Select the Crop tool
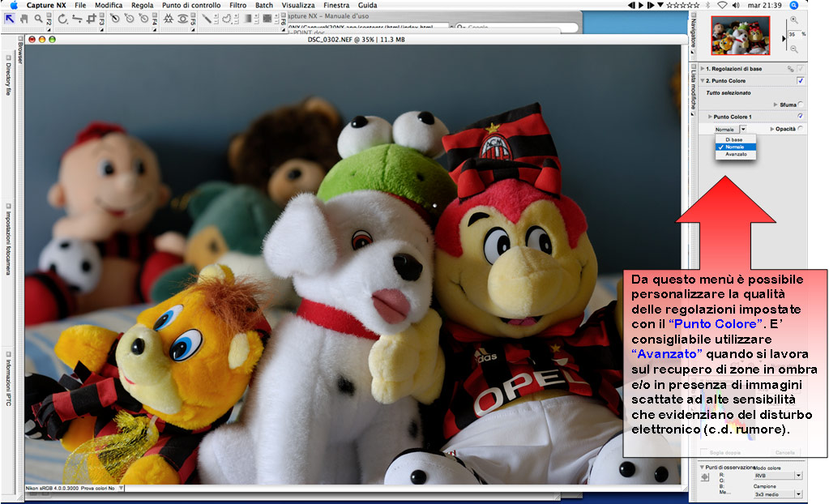829x504 pixels. pos(92,19)
